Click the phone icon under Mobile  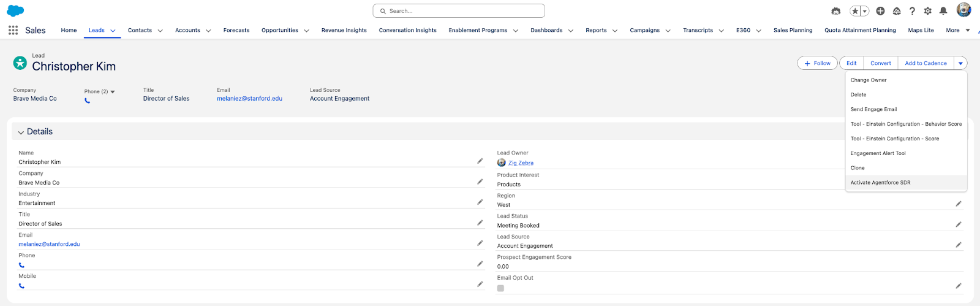[x=21, y=286]
